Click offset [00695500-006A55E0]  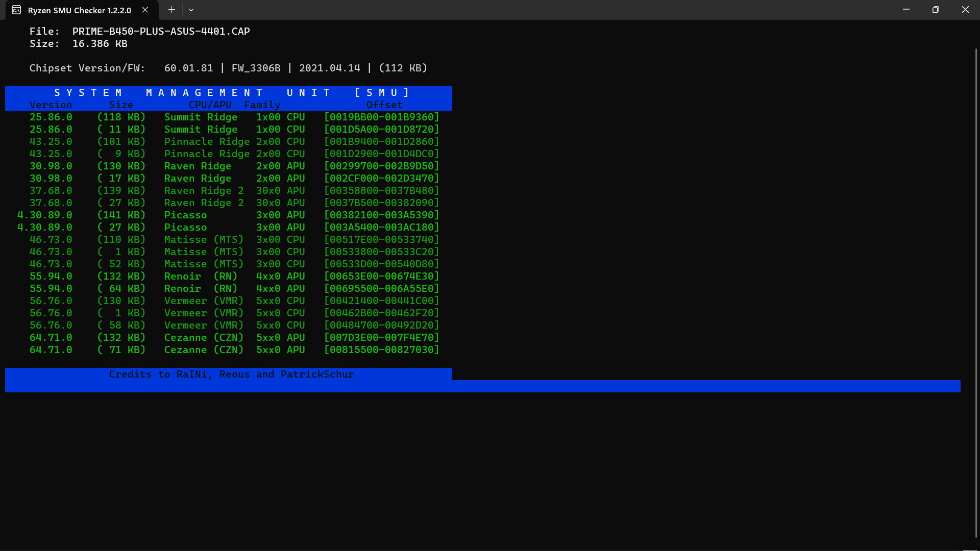coord(382,288)
